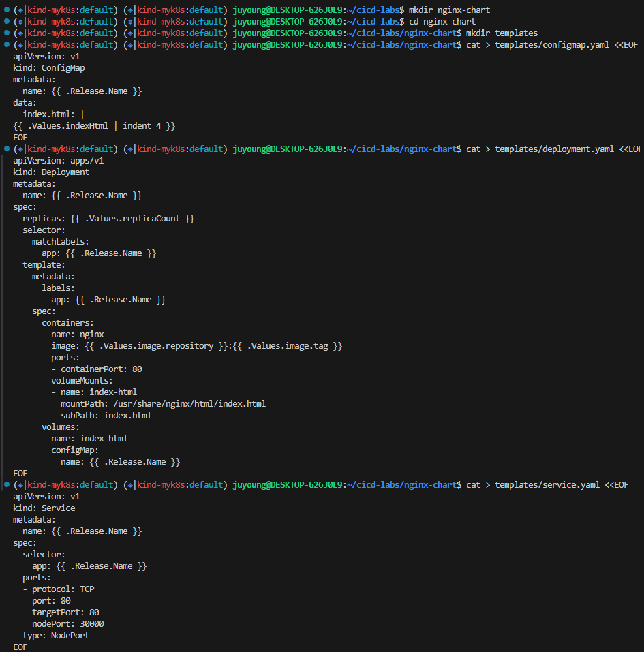Click the 'configMap:' line

[x=75, y=450]
